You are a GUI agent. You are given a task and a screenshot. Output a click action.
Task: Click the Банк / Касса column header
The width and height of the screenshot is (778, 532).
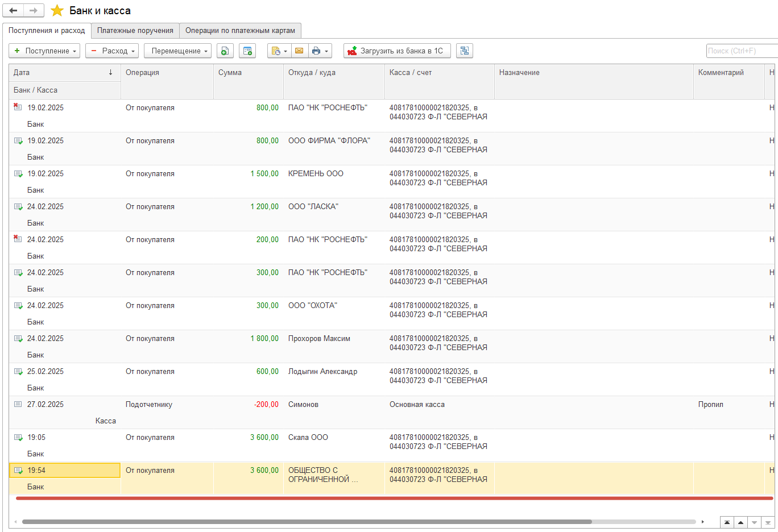coord(65,90)
